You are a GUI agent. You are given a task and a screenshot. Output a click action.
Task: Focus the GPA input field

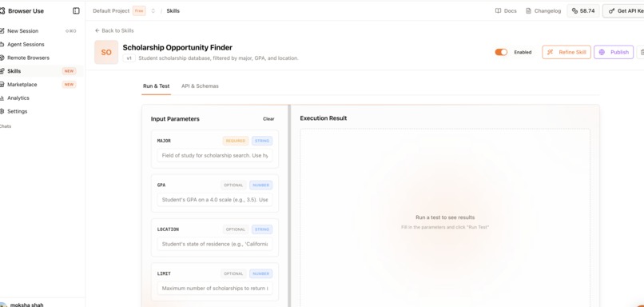[x=215, y=200]
